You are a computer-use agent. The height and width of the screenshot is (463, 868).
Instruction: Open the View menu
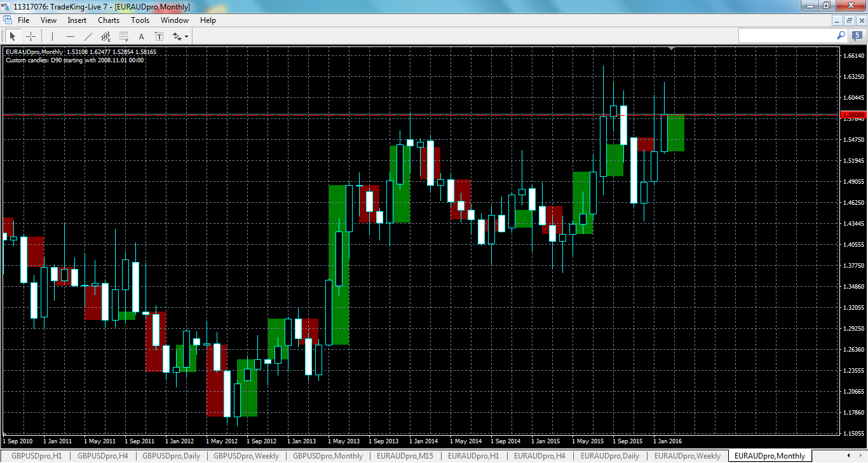(48, 20)
